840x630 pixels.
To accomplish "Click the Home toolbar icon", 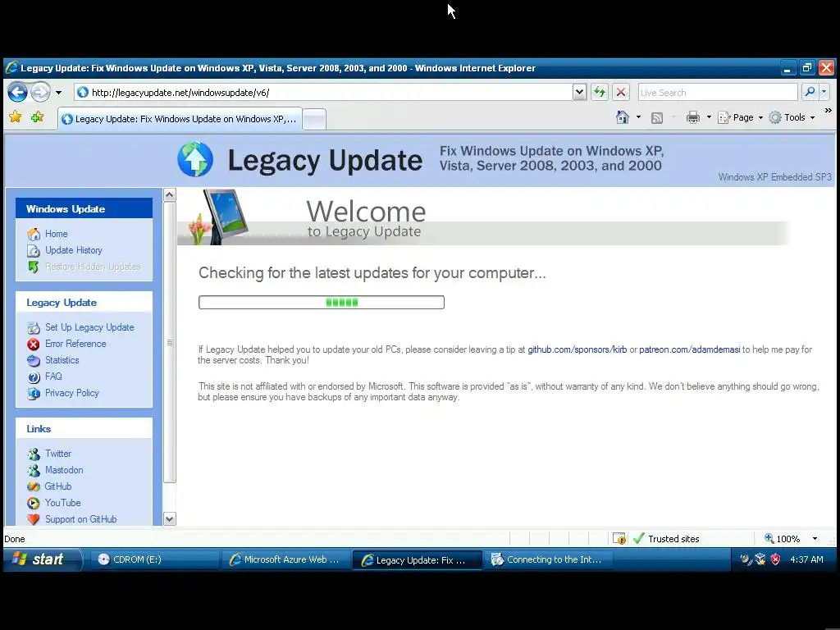I will tap(622, 117).
